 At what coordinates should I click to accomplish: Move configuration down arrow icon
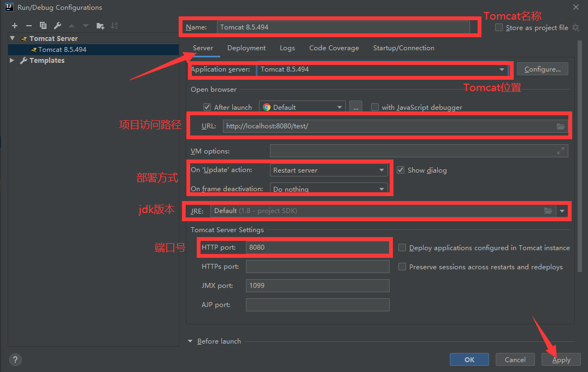click(86, 26)
